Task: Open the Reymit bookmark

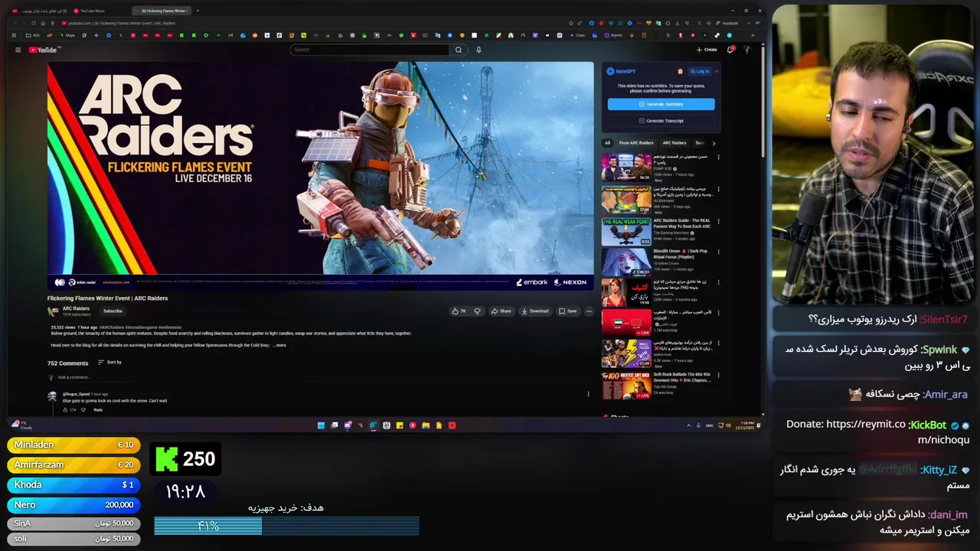Action: pos(613,35)
